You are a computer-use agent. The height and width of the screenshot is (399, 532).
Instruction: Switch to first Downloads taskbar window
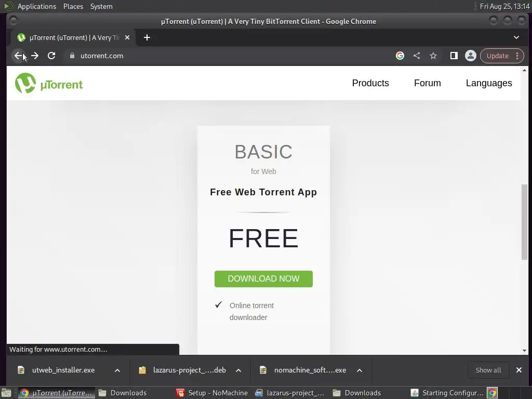pos(123,393)
